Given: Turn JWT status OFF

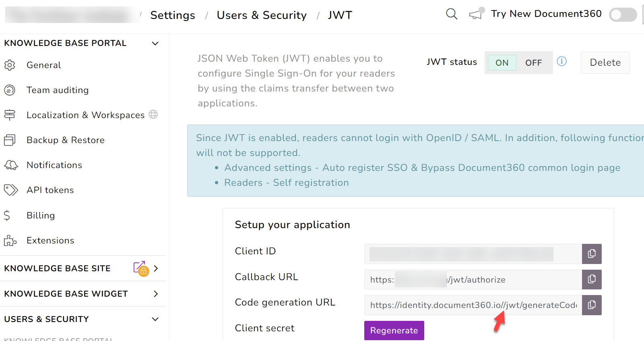Looking at the screenshot, I should tap(533, 62).
